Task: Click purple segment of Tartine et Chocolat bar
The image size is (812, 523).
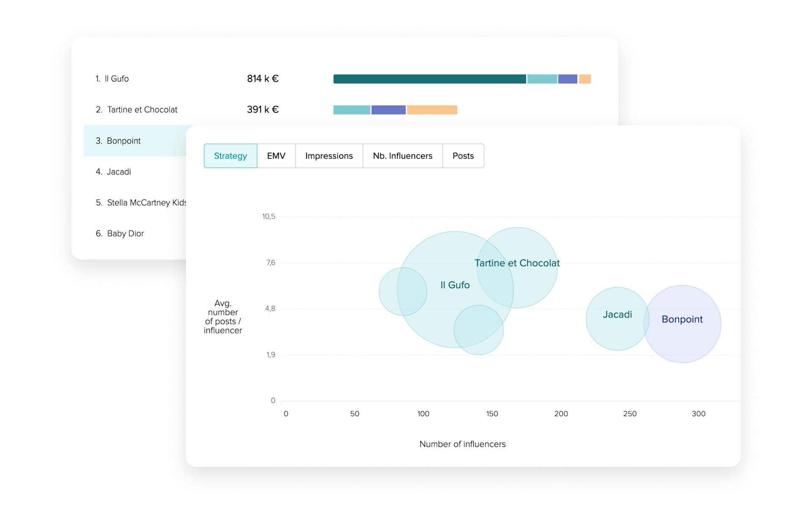Action: (388, 110)
